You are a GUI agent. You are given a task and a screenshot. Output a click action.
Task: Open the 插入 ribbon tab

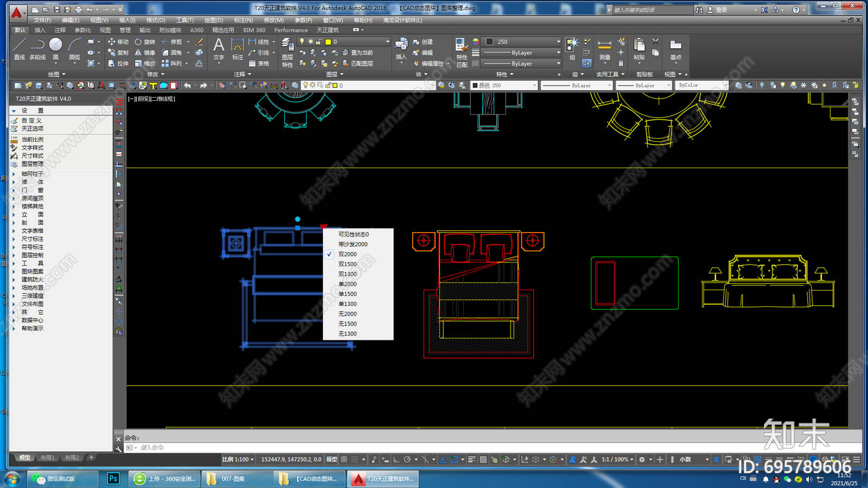click(x=40, y=30)
